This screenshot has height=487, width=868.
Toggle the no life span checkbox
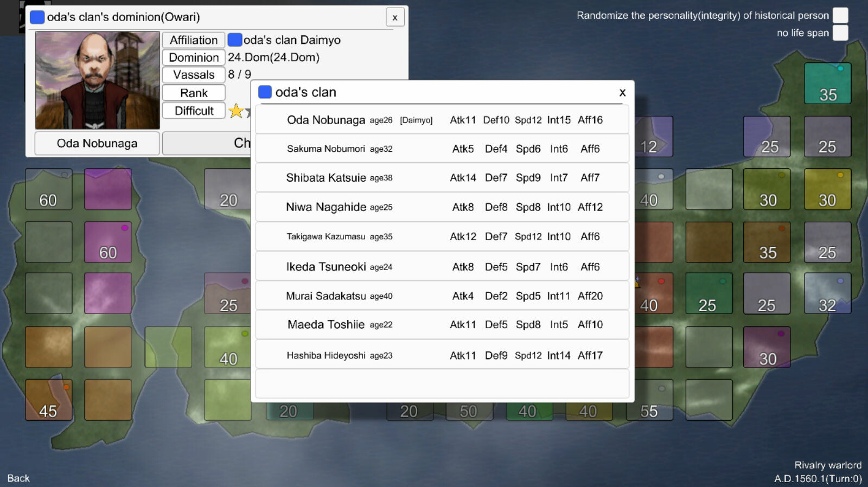click(x=840, y=33)
